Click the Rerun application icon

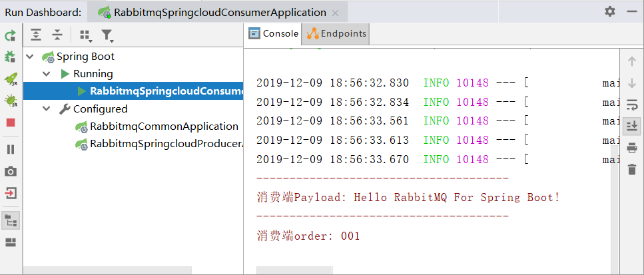tap(10, 35)
